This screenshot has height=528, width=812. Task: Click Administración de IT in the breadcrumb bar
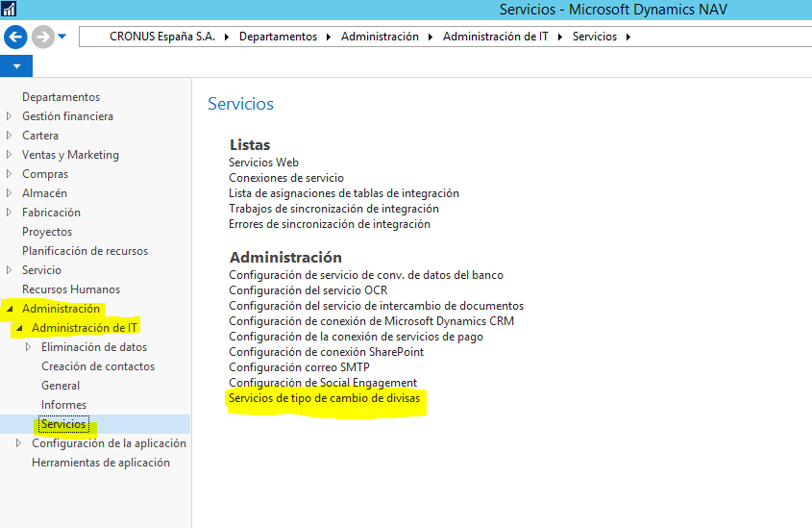496,37
